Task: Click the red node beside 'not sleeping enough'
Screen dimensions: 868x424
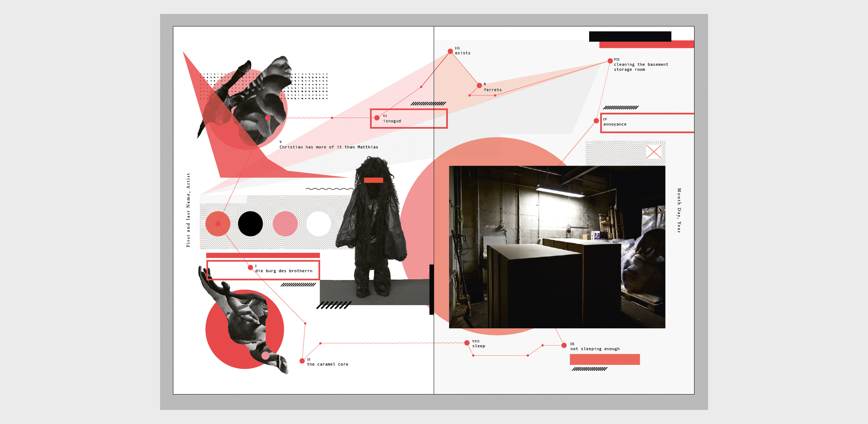Action: coord(564,345)
